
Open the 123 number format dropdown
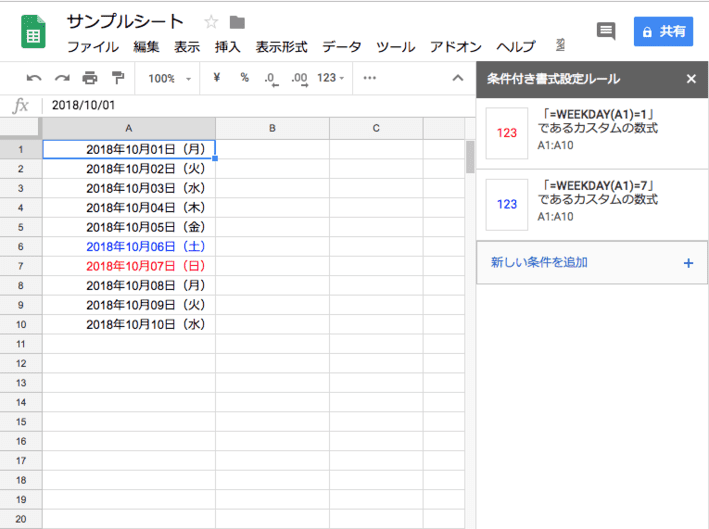[x=331, y=78]
